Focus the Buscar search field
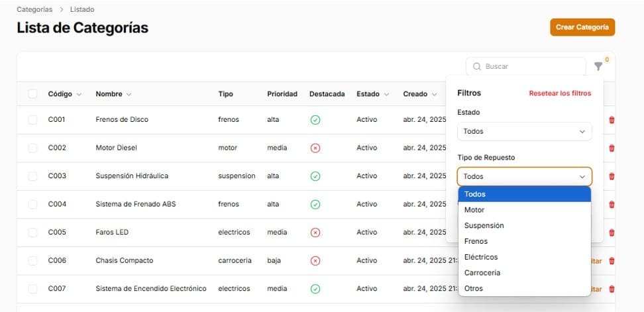The height and width of the screenshot is (312, 644). tap(525, 66)
